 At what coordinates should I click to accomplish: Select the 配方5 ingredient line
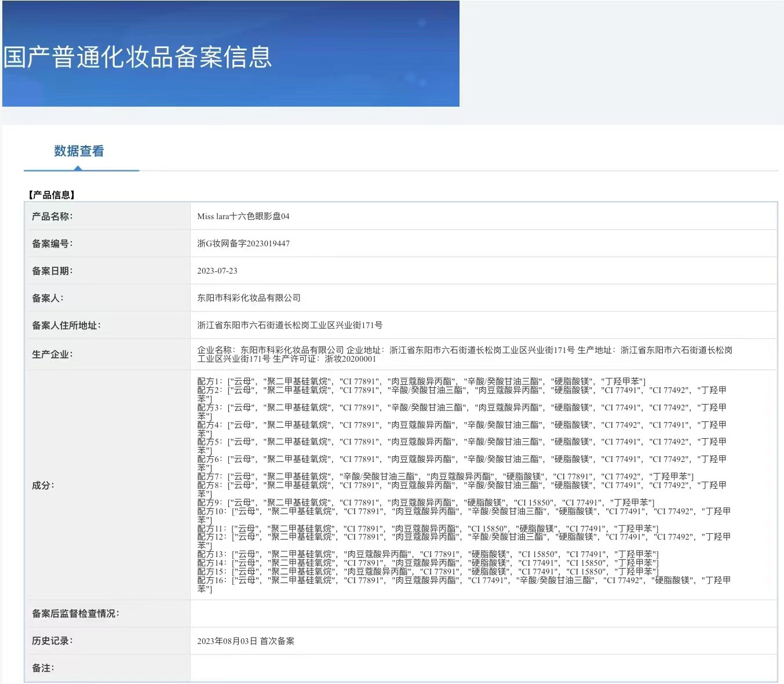point(462,446)
